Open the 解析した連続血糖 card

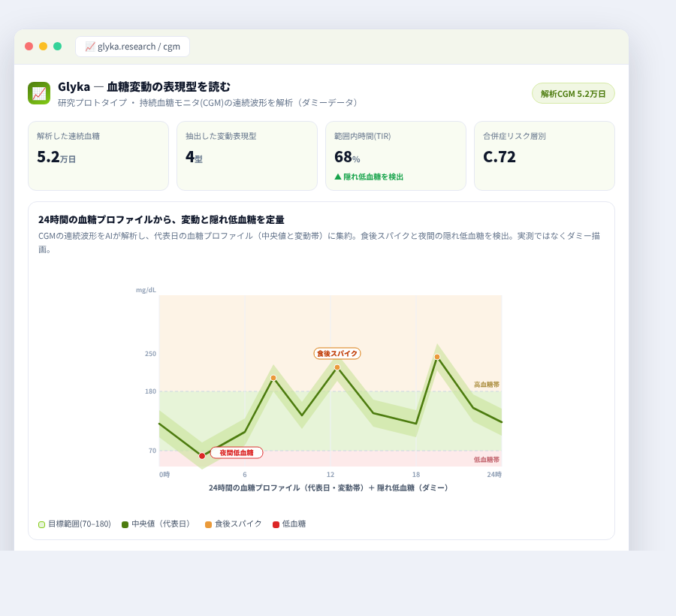pos(98,156)
